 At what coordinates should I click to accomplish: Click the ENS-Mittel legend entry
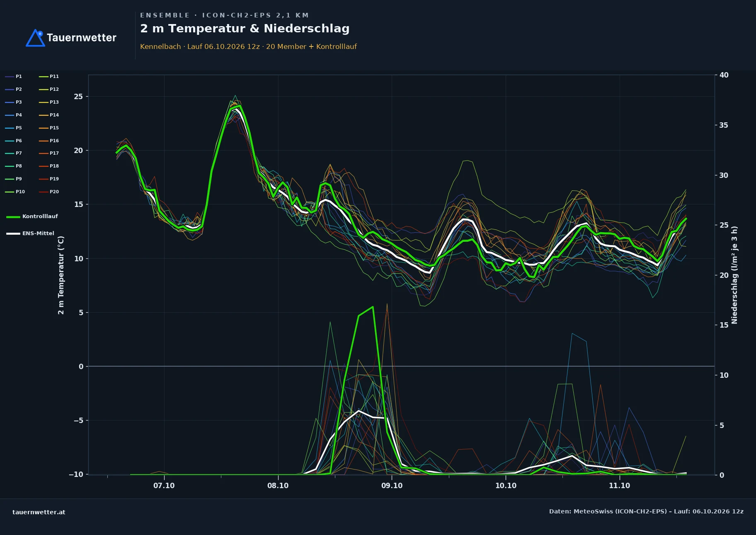click(x=30, y=233)
